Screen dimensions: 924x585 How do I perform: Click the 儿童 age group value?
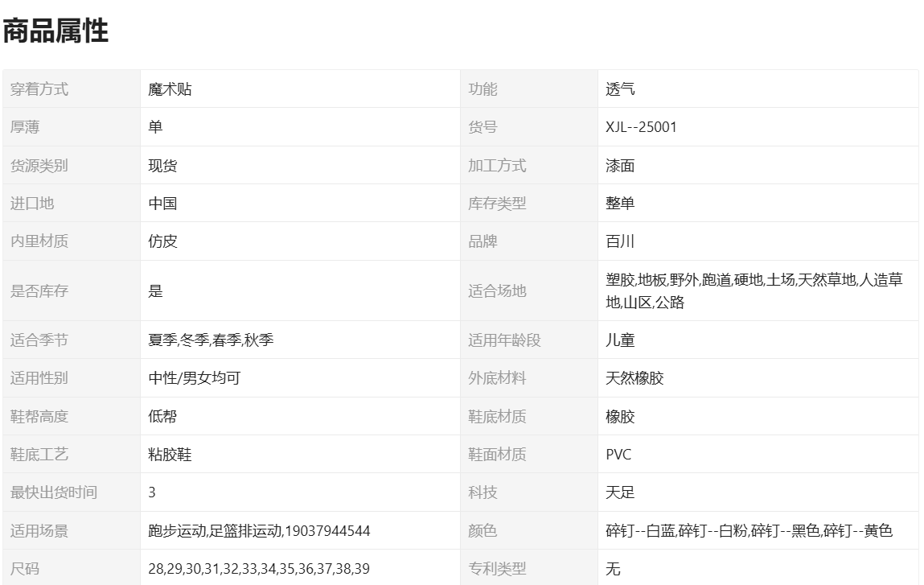[x=620, y=340]
